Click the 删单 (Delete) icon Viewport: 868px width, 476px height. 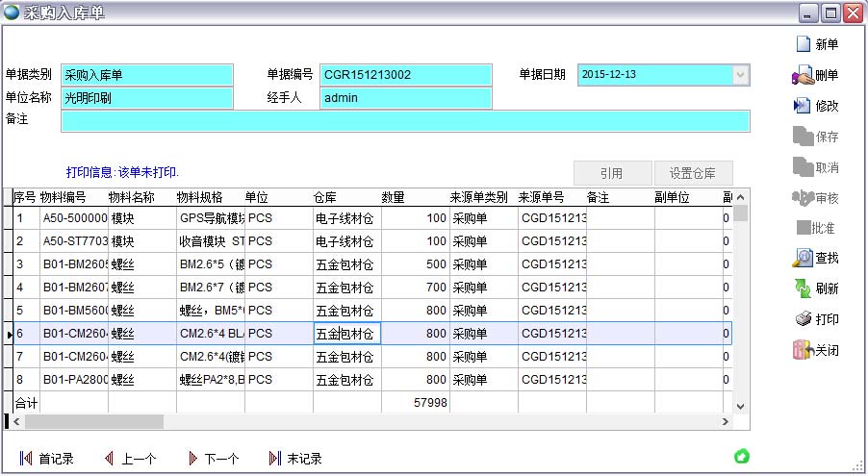pos(803,75)
